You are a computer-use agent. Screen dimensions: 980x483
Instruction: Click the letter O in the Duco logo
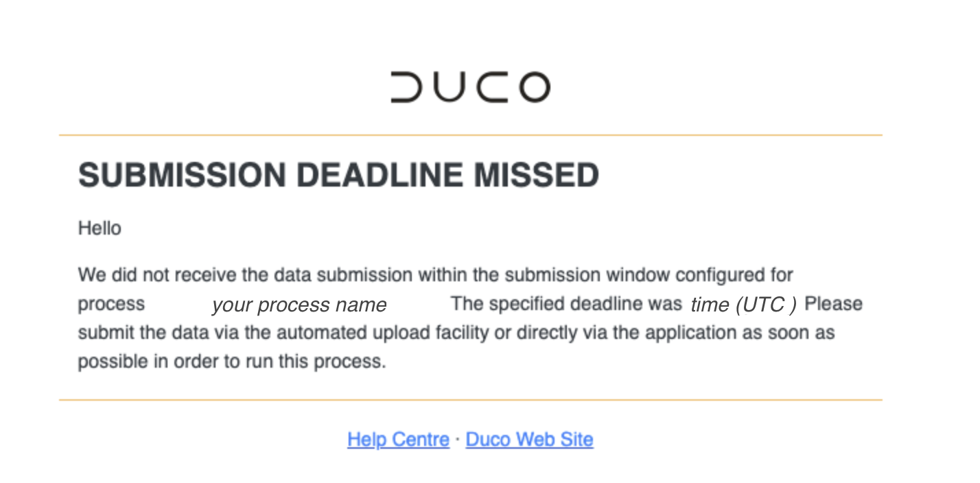tap(534, 87)
